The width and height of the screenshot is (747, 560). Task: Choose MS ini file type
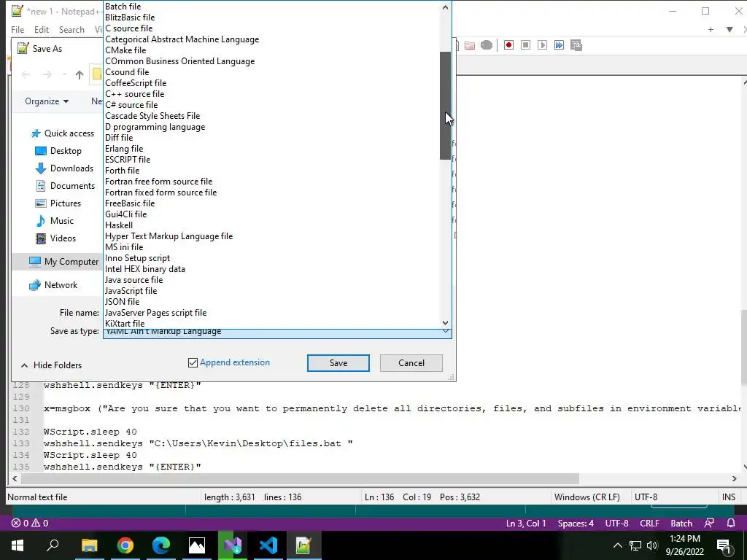click(x=124, y=246)
